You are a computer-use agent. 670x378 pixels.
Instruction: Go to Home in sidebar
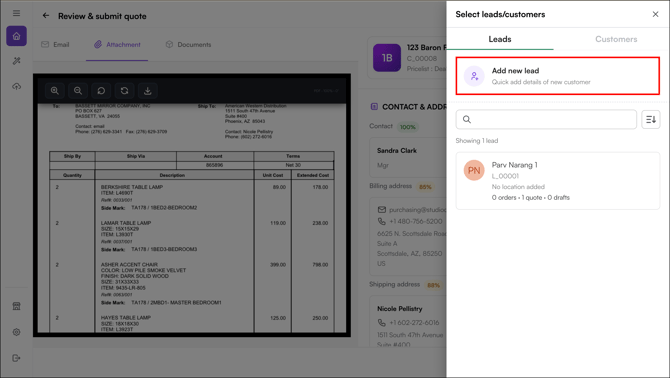pyautogui.click(x=16, y=36)
